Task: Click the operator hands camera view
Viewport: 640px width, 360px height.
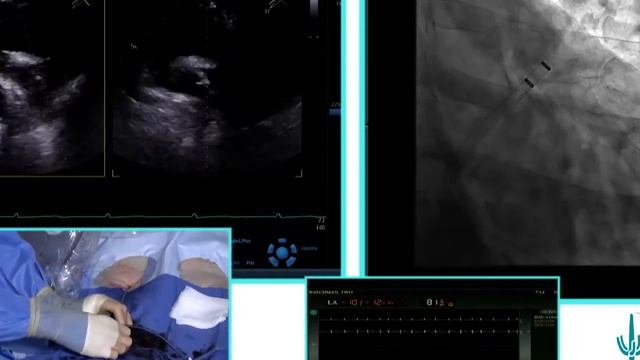Action: (x=114, y=295)
